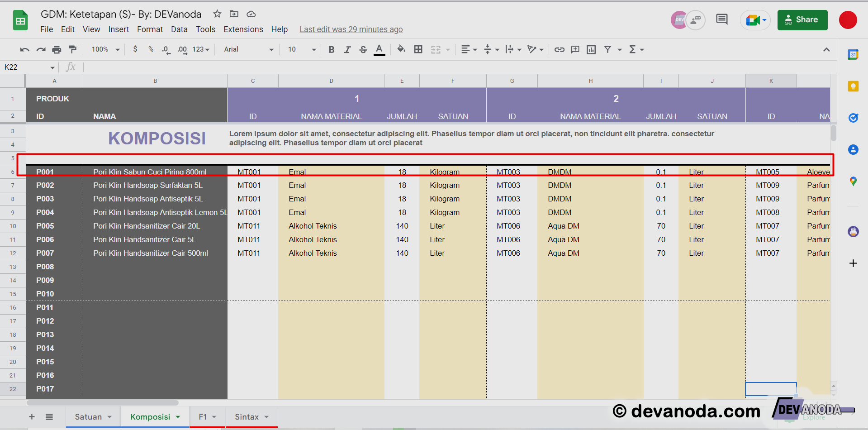Open the Extensions menu

(243, 29)
